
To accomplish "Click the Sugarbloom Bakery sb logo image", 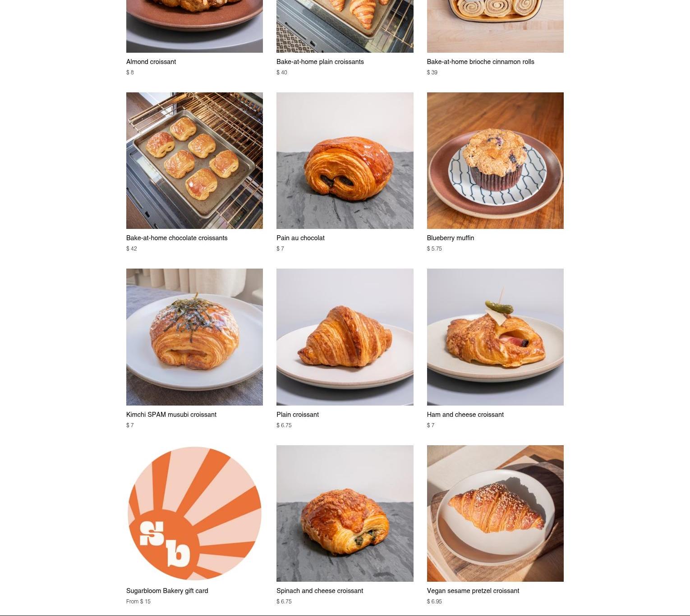I will (x=194, y=513).
